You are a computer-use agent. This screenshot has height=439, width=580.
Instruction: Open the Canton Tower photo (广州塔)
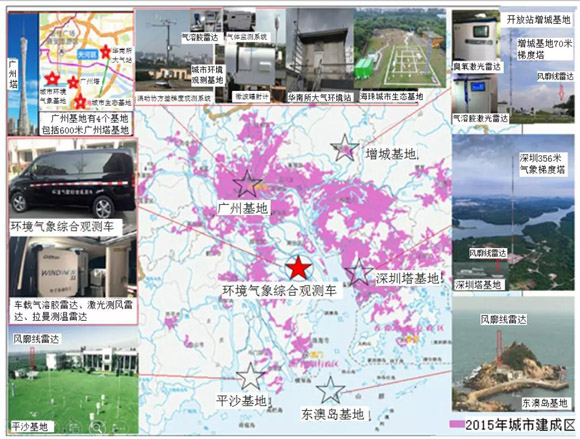pyautogui.click(x=23, y=74)
